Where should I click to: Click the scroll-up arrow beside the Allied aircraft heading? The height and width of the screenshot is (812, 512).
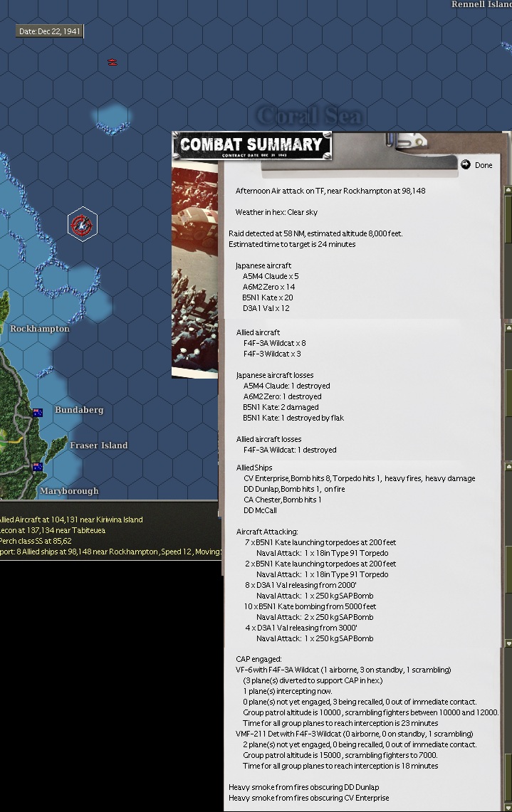click(508, 327)
